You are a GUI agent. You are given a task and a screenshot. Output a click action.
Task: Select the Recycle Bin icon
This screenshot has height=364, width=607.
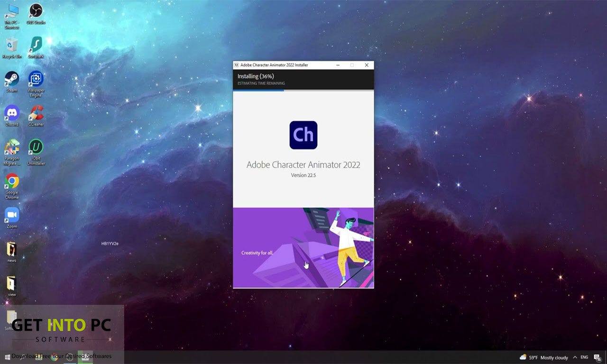pos(12,47)
